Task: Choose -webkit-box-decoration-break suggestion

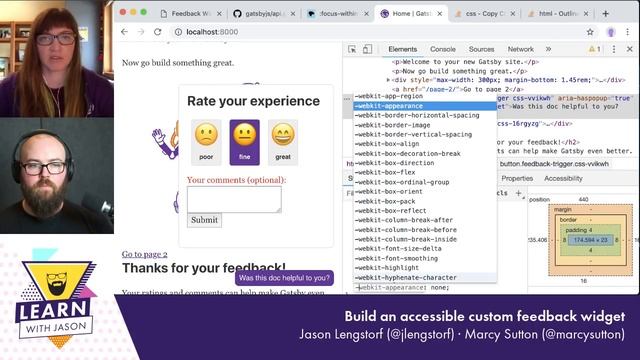Action: [425, 153]
